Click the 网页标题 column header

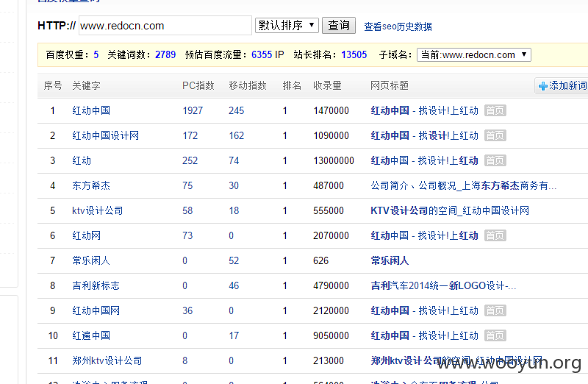click(x=390, y=85)
